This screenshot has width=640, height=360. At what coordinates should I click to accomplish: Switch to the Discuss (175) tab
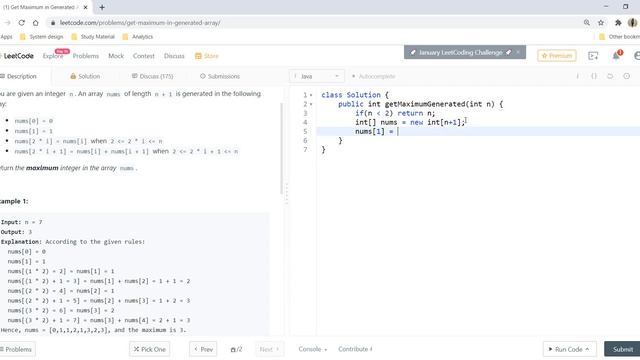point(152,76)
